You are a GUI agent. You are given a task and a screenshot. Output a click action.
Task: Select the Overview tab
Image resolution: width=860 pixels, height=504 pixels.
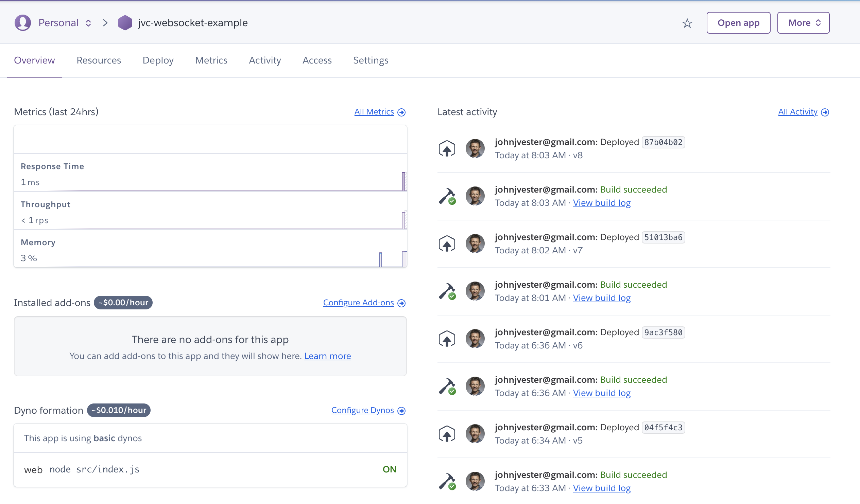coord(34,60)
